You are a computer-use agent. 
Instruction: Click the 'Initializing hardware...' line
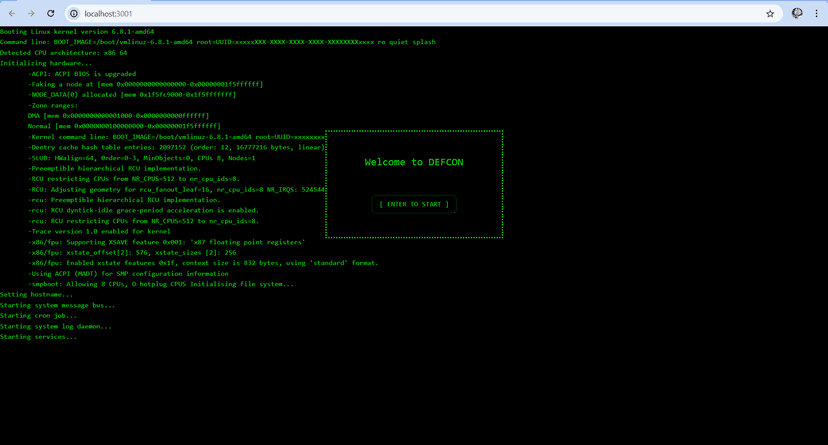[46, 63]
